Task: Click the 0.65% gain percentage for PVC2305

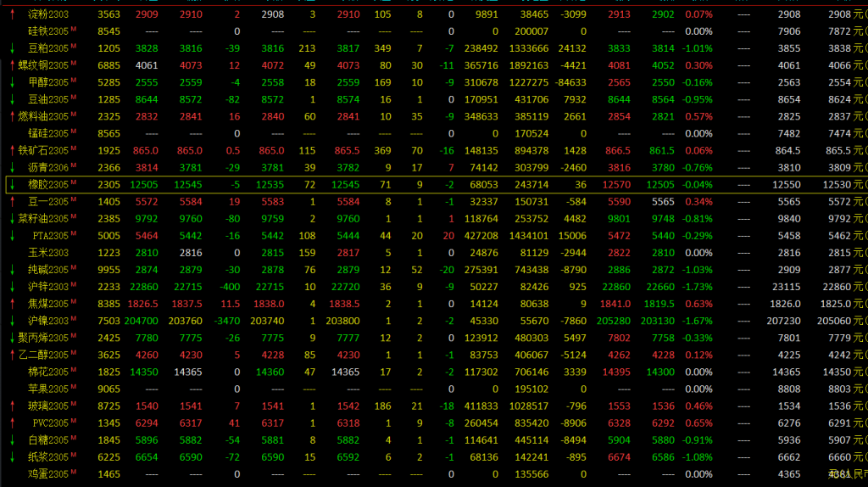Action: click(x=698, y=423)
